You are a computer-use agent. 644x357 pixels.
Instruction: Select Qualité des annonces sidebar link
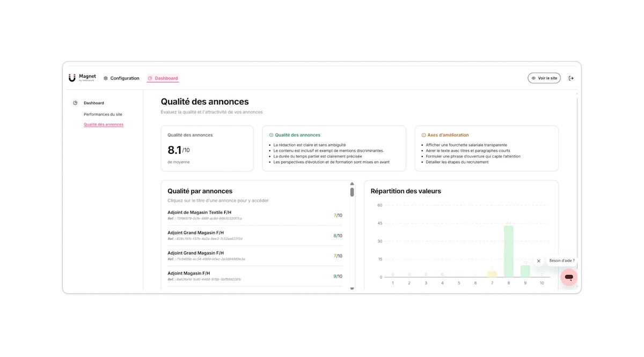click(104, 124)
